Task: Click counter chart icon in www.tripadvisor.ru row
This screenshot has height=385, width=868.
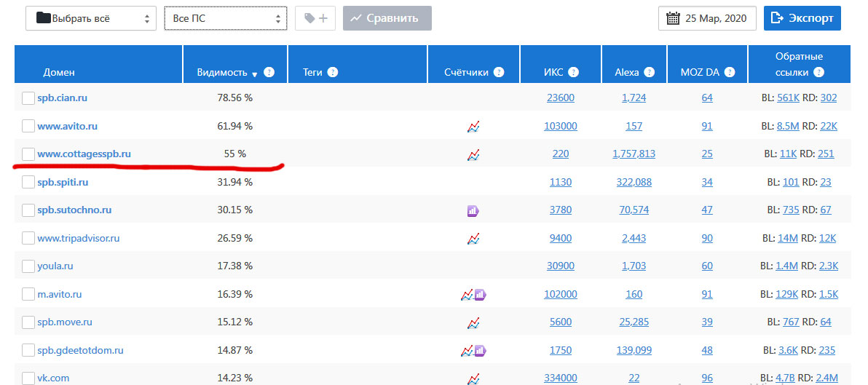Action: coord(473,239)
